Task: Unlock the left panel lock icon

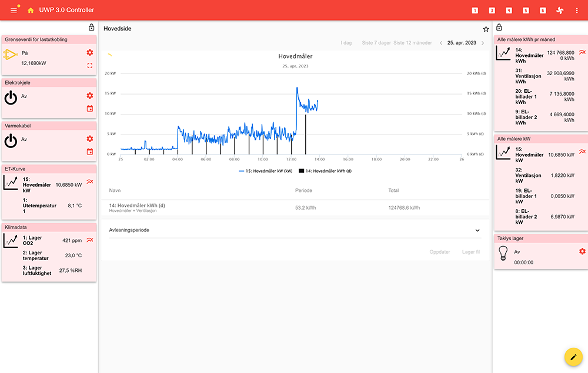Action: (91, 27)
